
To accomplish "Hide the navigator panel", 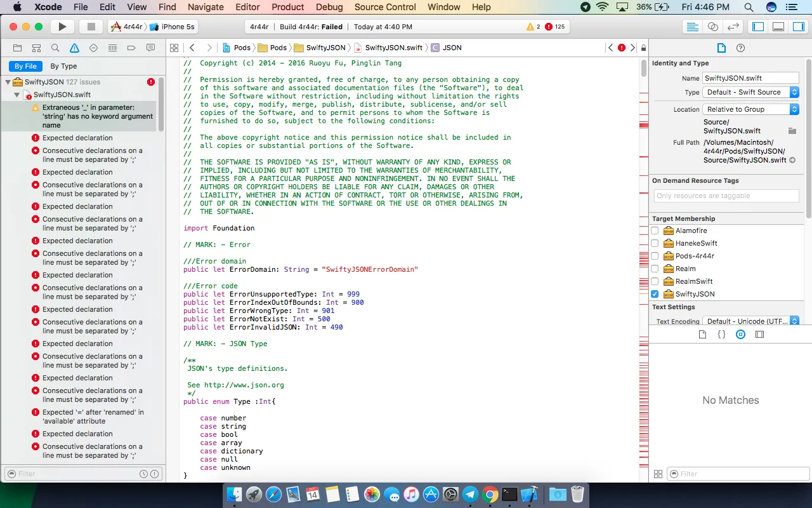I will pos(758,27).
